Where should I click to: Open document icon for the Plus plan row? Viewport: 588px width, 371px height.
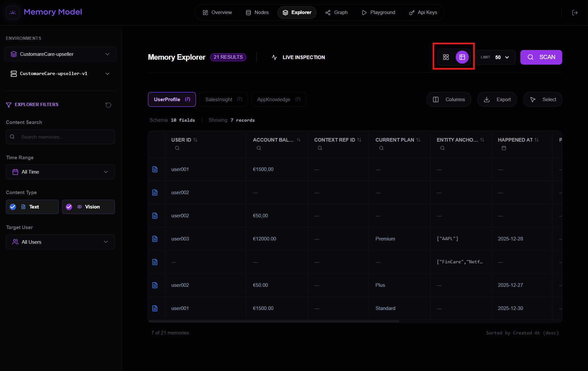(155, 285)
